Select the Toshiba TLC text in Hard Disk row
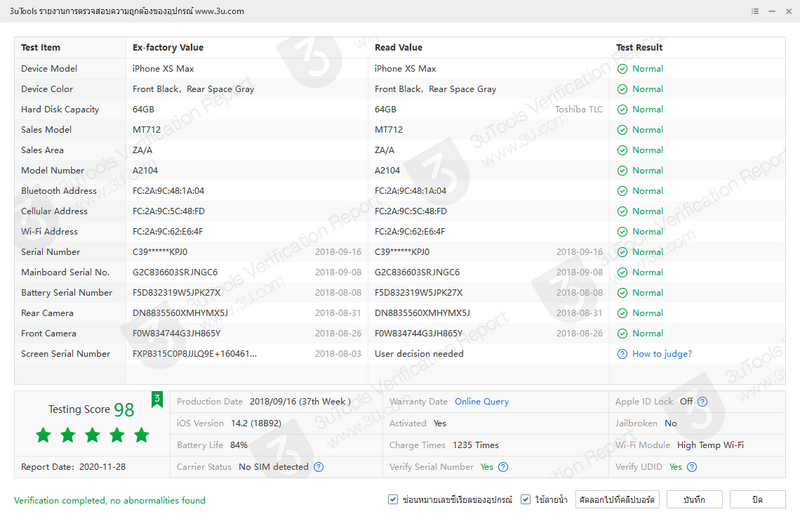The height and width of the screenshot is (526, 800). tap(579, 109)
